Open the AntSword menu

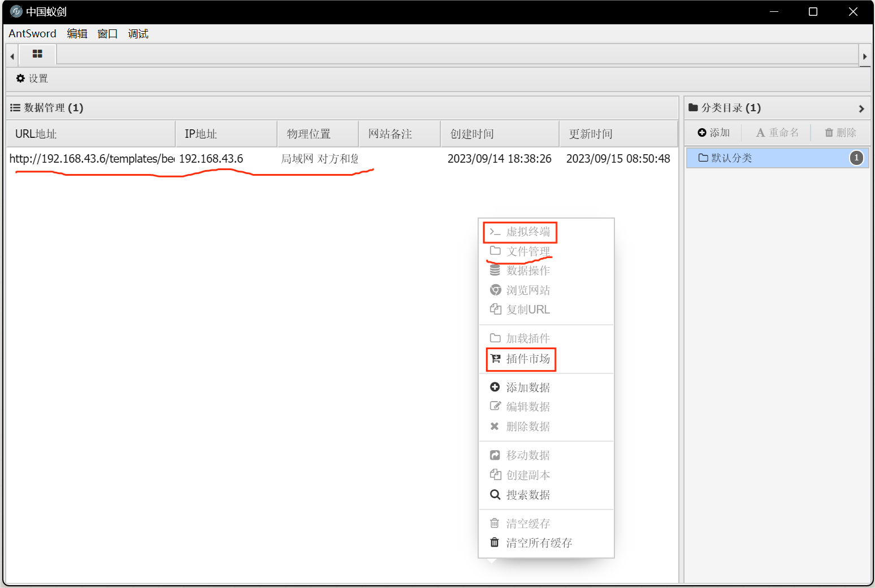32,33
